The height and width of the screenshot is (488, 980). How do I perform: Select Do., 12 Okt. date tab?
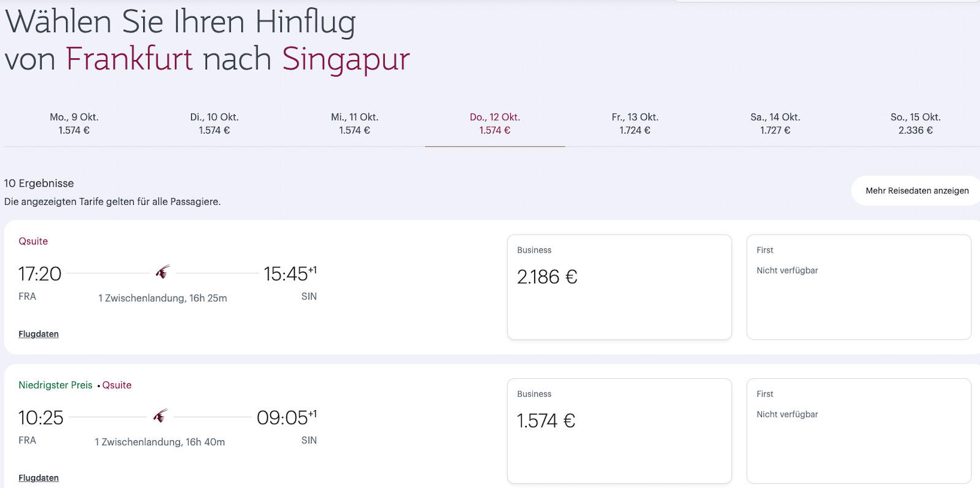point(495,124)
